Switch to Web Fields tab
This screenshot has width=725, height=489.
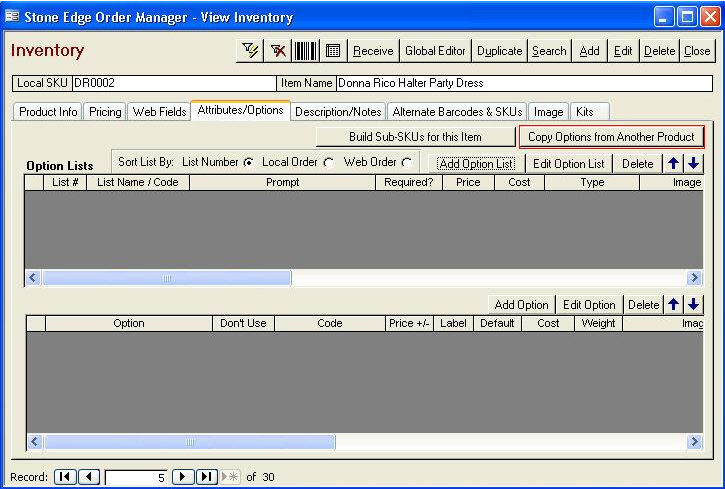pos(159,112)
